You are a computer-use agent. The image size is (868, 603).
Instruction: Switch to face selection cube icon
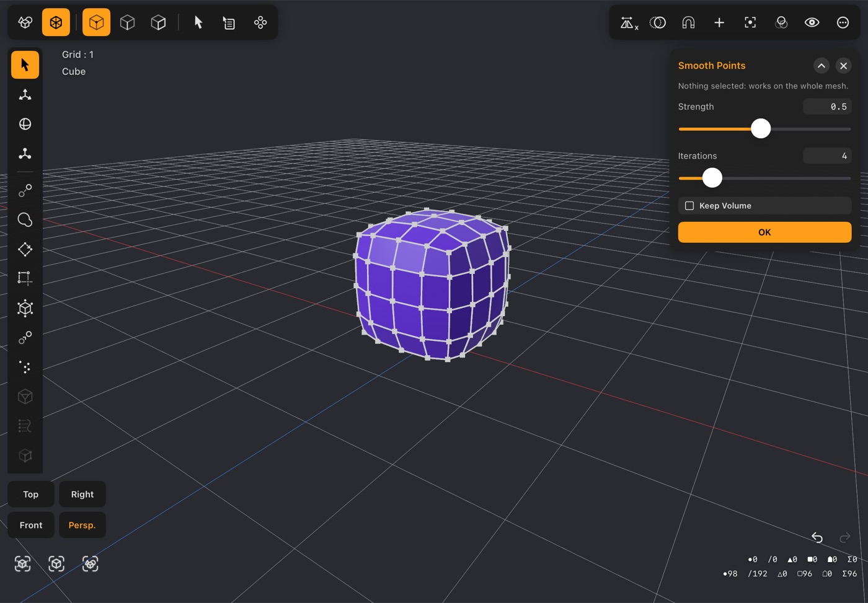tap(158, 22)
